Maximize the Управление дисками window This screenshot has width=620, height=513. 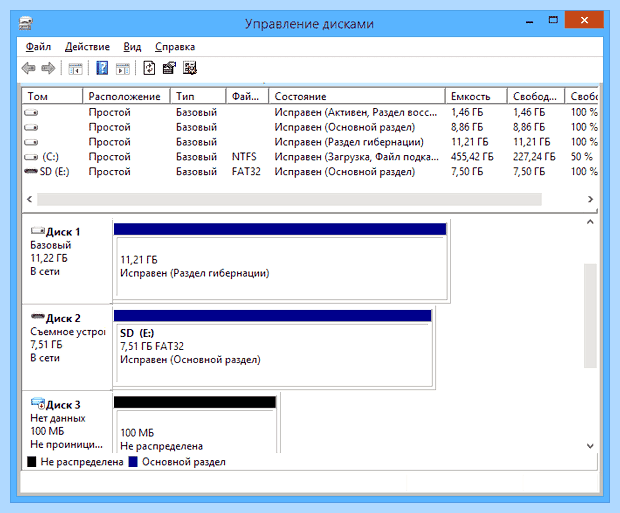[x=553, y=20]
